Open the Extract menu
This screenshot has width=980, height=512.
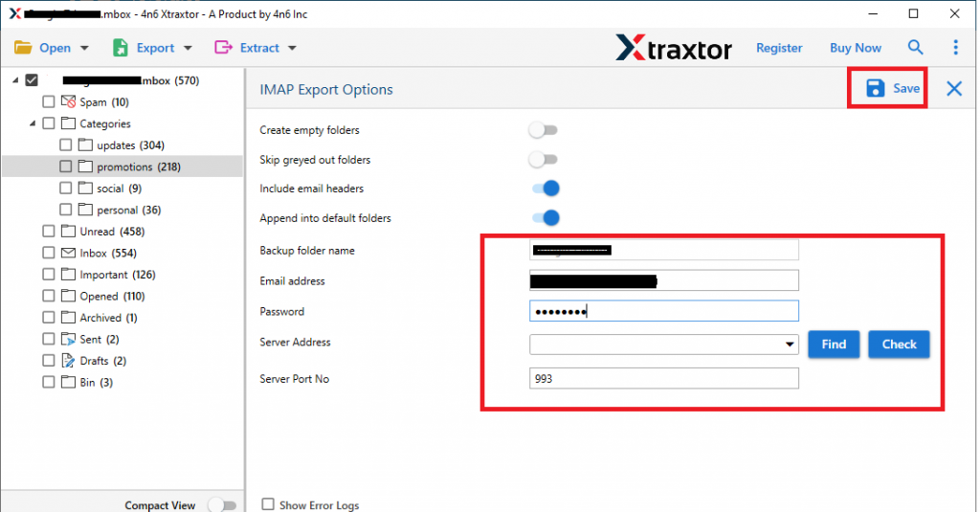click(x=256, y=48)
